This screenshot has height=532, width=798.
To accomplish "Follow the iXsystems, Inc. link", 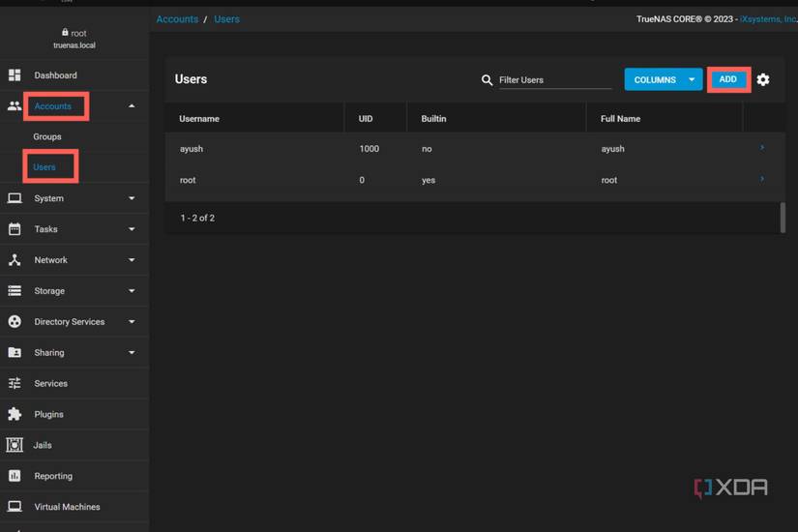I will 768,18.
